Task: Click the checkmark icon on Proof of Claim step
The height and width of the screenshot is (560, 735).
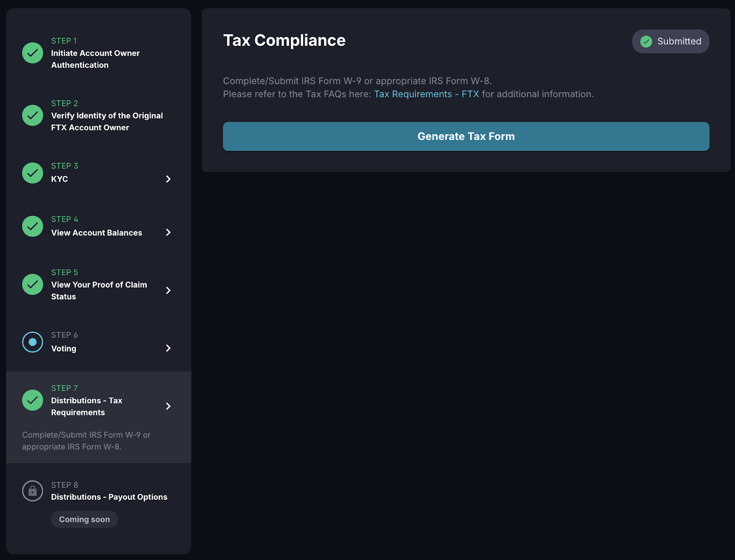Action: 32,284
